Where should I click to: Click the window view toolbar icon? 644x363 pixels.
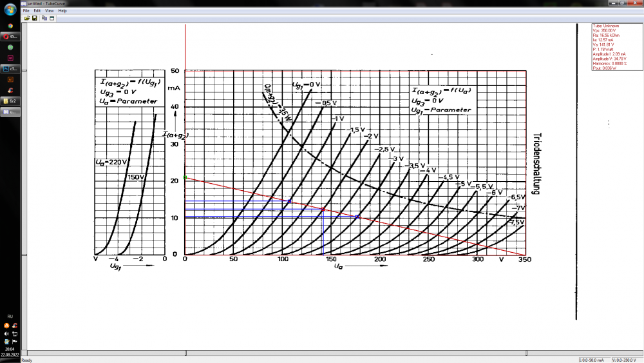click(52, 18)
